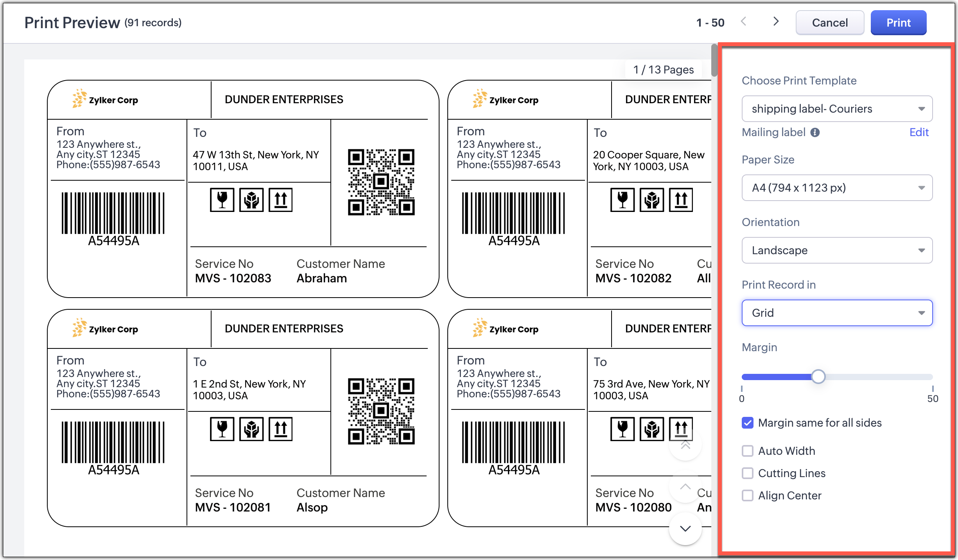Click the Margin slider handle
The height and width of the screenshot is (560, 958).
pyautogui.click(x=818, y=377)
